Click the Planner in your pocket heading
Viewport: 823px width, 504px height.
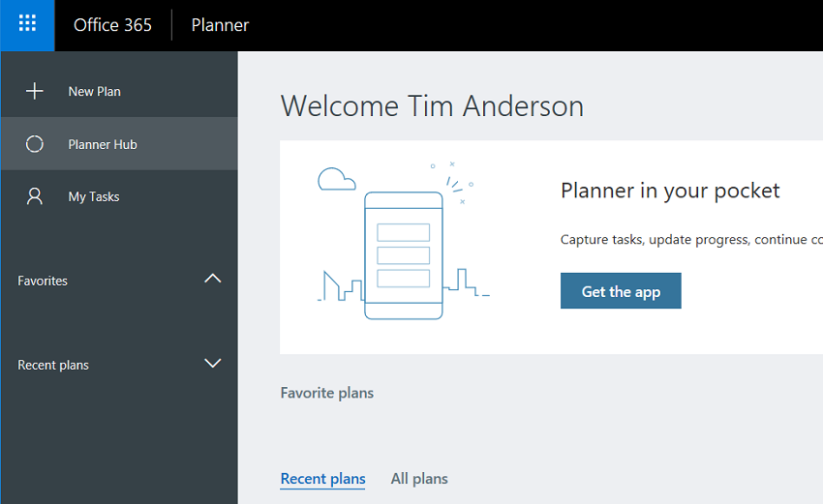670,192
